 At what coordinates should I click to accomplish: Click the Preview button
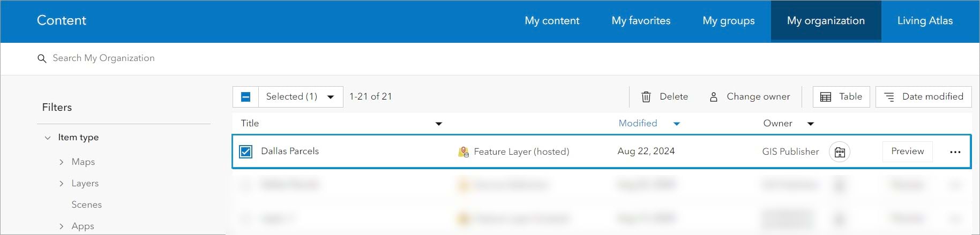coord(907,151)
